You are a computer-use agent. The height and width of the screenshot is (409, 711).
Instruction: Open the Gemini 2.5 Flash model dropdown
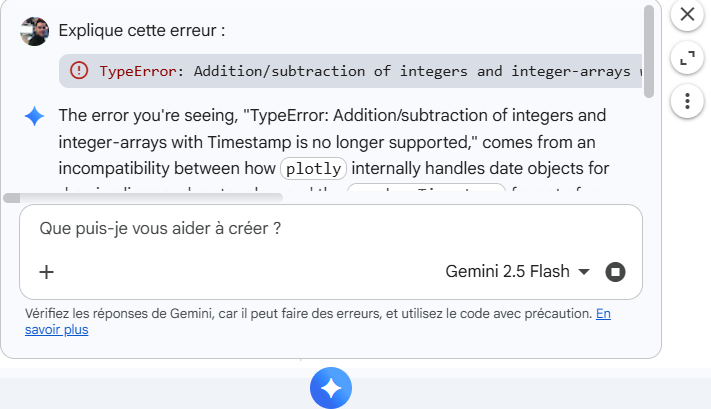[507, 272]
